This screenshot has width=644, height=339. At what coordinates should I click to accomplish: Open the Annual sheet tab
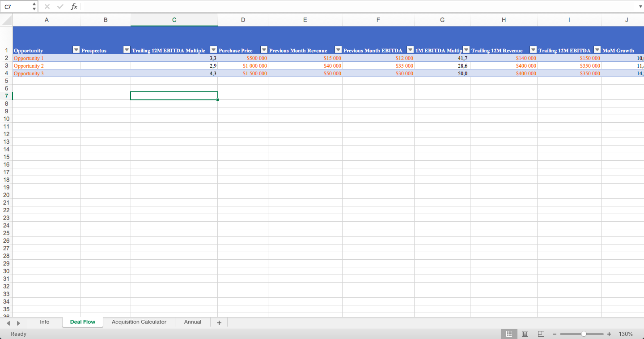(193, 322)
